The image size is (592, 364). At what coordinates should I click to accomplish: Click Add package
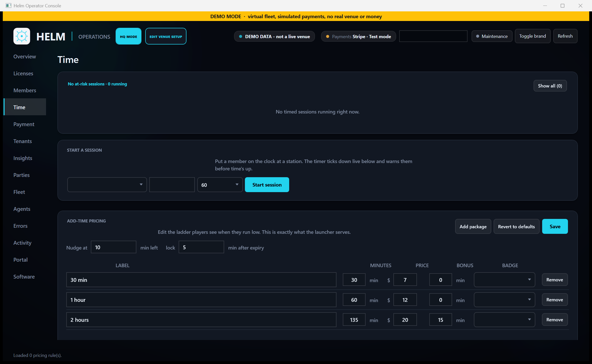[473, 226]
